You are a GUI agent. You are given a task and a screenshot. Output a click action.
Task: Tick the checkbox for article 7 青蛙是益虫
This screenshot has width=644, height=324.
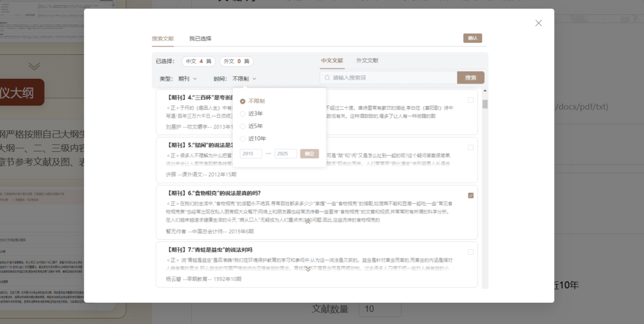pos(471,252)
